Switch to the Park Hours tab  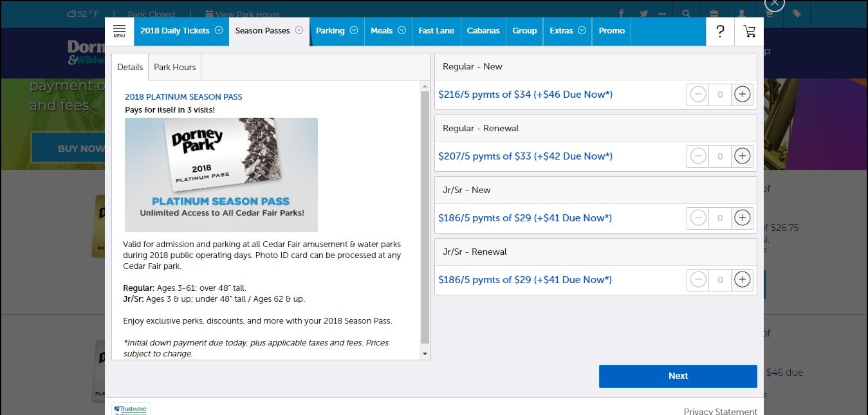coord(175,67)
